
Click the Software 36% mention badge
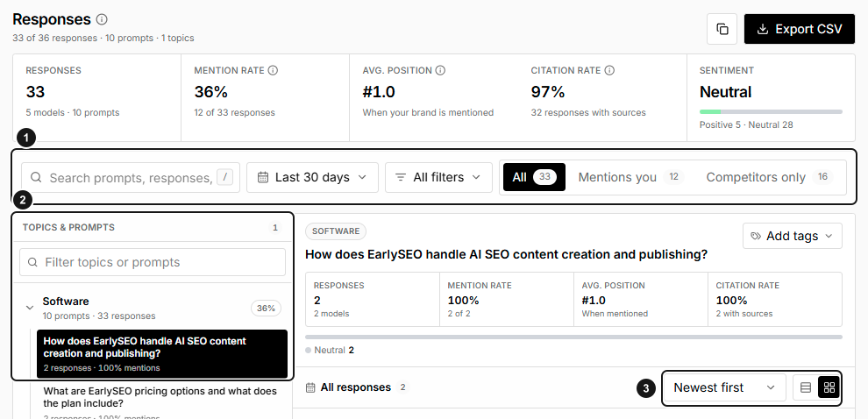267,309
